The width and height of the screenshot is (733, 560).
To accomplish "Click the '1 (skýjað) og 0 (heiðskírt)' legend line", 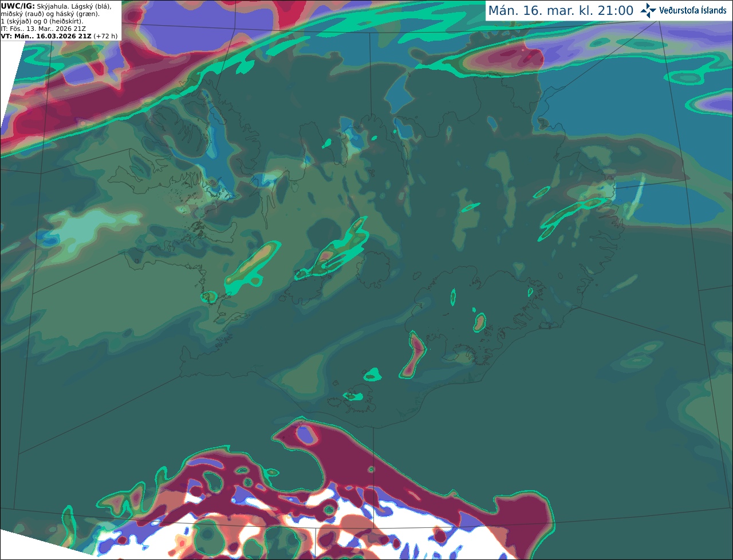I will [42, 21].
